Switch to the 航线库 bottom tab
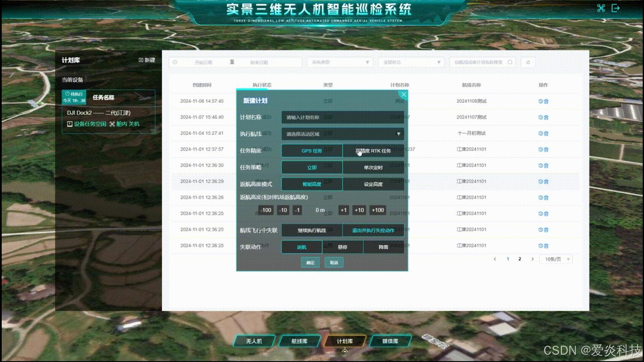Screen dimensions: 644x362 (x=299, y=341)
